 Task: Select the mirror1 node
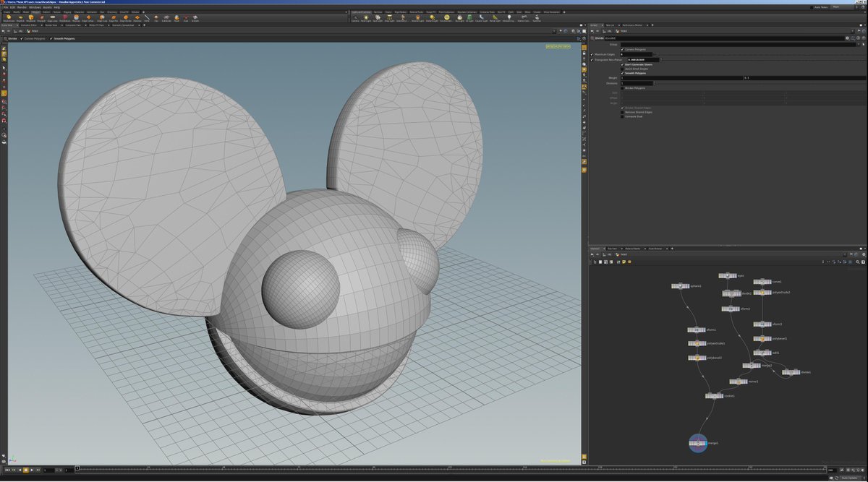(x=740, y=381)
